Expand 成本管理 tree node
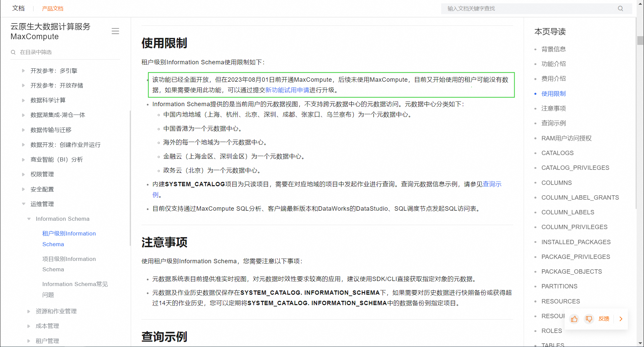Viewport: 644px width, 347px height. (x=29, y=326)
